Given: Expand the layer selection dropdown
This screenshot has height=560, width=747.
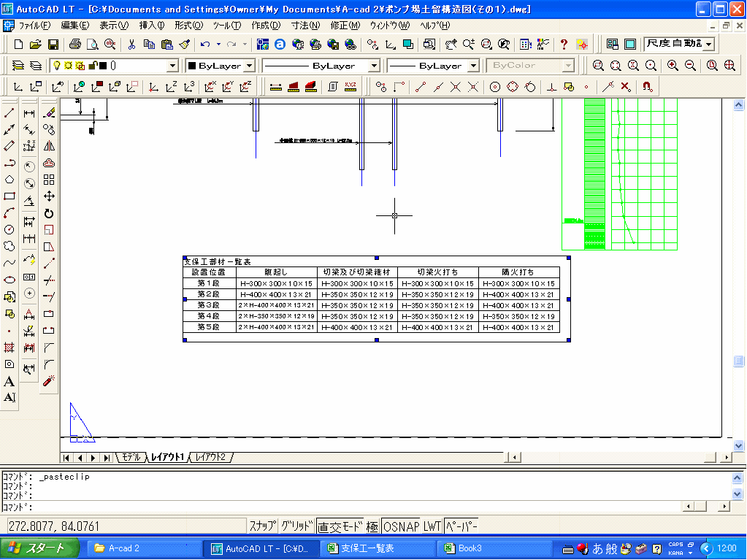Looking at the screenshot, I should pyautogui.click(x=172, y=66).
